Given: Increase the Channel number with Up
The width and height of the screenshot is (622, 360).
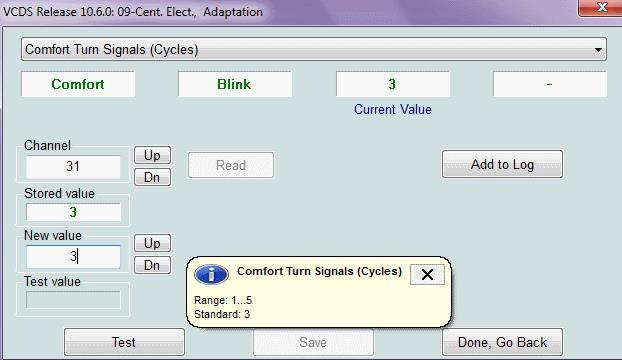Looking at the screenshot, I should pos(152,155).
